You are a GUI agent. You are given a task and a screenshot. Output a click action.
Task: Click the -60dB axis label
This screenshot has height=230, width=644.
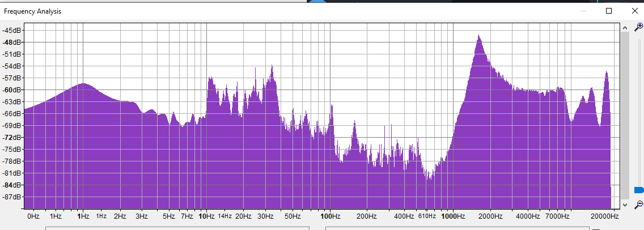(12, 90)
